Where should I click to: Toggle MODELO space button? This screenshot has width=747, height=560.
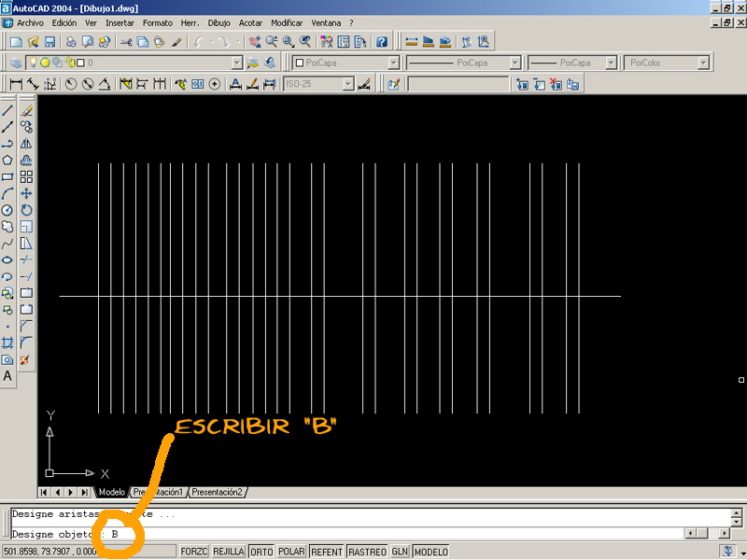[431, 552]
